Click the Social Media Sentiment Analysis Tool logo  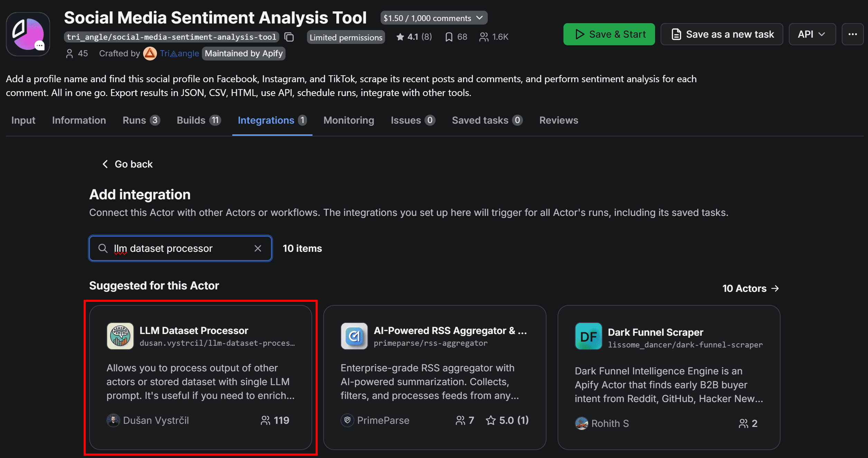(28, 34)
